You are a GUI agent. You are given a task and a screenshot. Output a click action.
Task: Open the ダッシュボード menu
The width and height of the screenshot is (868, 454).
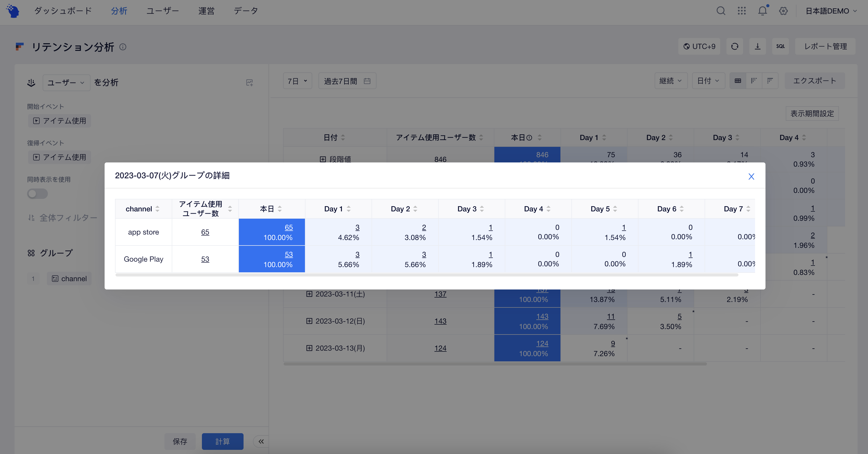click(x=63, y=11)
